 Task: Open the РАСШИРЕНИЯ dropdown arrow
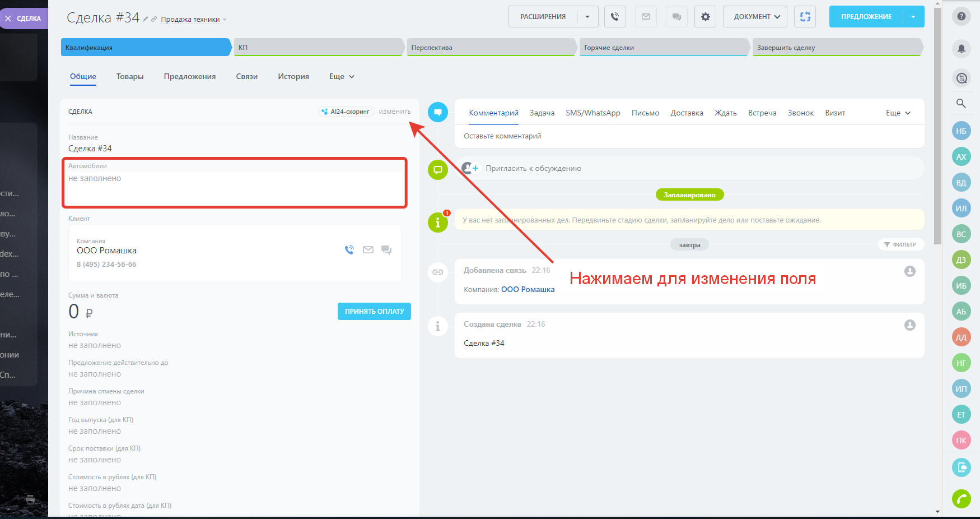click(x=587, y=17)
